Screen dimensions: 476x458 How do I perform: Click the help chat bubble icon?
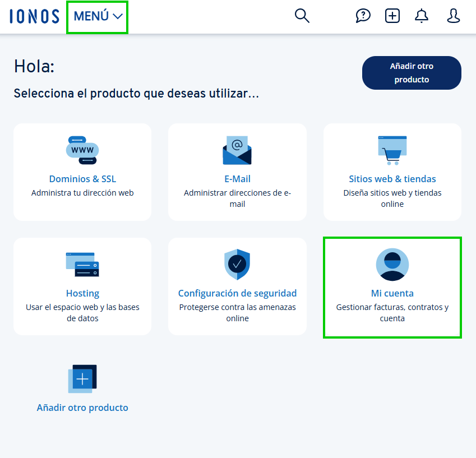pyautogui.click(x=363, y=16)
